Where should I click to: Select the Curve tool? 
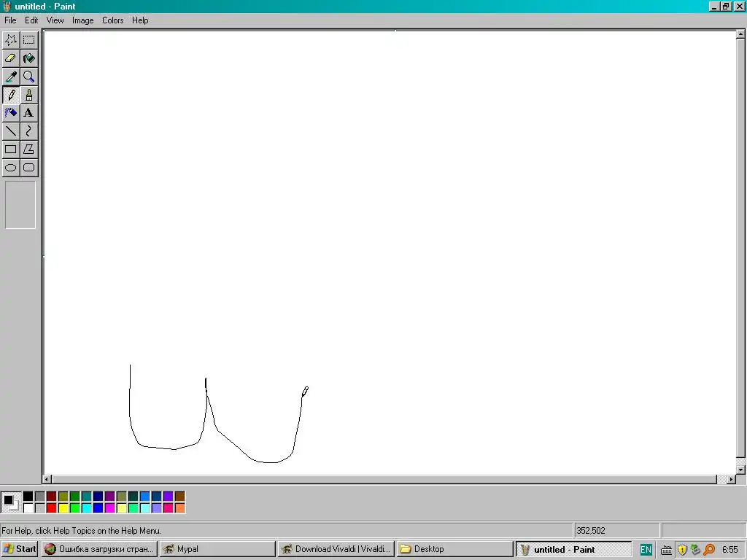(x=29, y=131)
